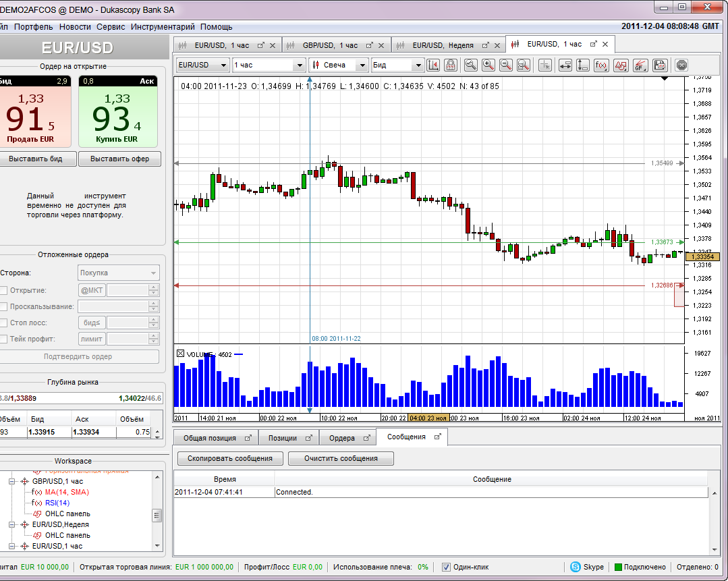Activate the crosshair cursor tool

(545, 65)
